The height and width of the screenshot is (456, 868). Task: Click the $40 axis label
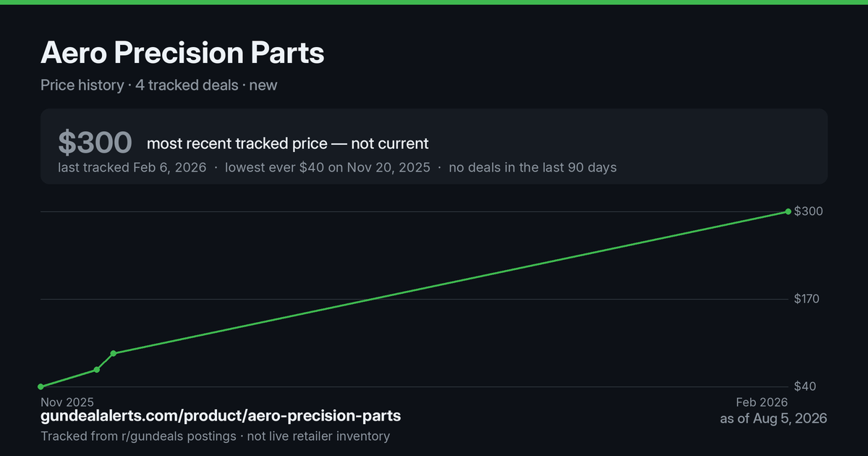click(x=805, y=387)
